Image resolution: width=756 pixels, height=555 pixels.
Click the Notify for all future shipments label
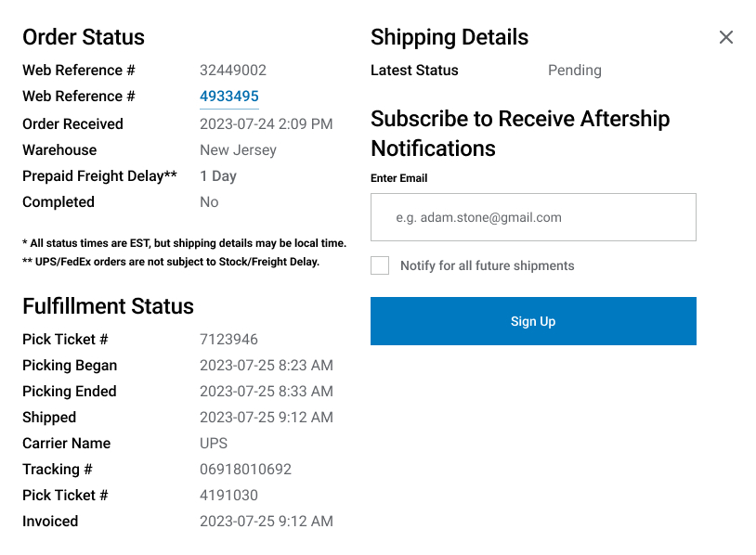[x=487, y=265]
